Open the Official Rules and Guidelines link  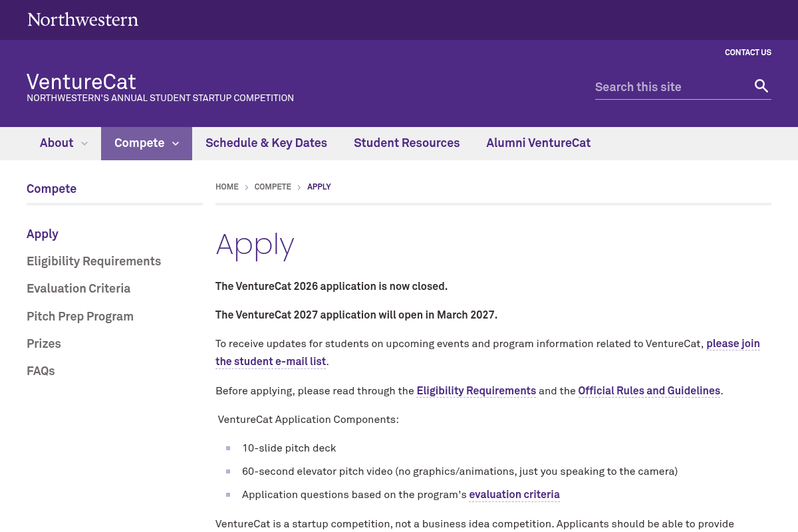coord(649,391)
